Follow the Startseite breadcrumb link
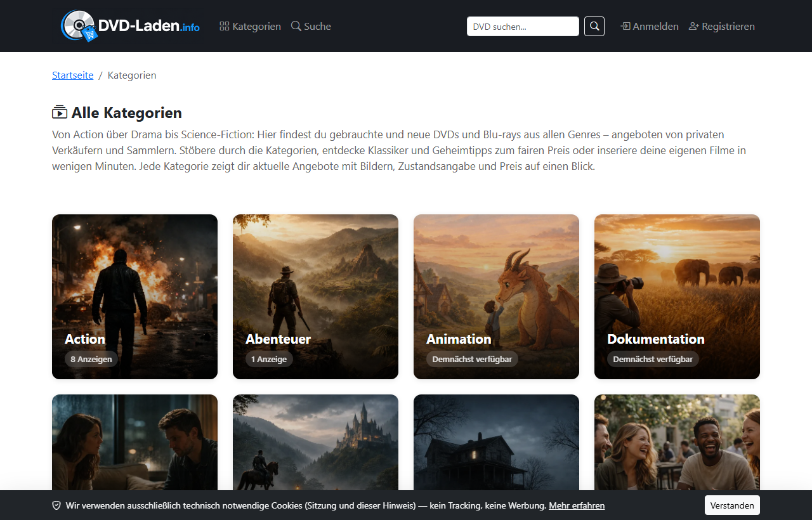The image size is (812, 520). tap(73, 75)
